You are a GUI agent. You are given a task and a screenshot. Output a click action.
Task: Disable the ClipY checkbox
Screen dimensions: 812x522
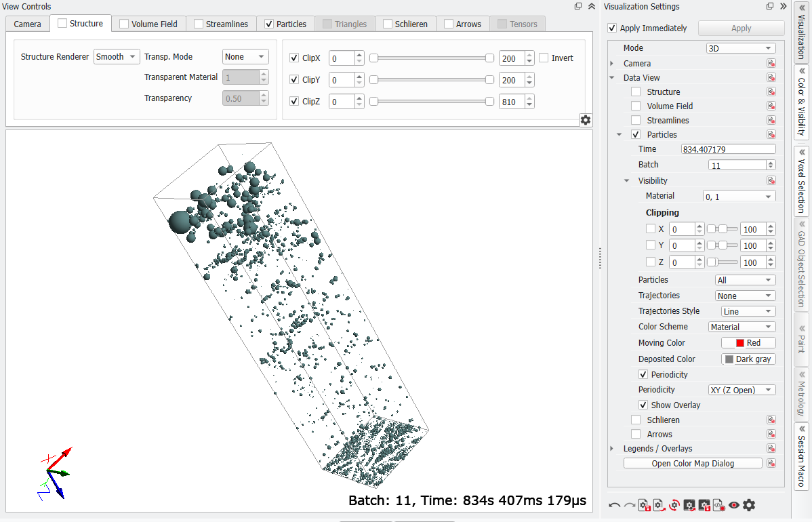(x=294, y=80)
